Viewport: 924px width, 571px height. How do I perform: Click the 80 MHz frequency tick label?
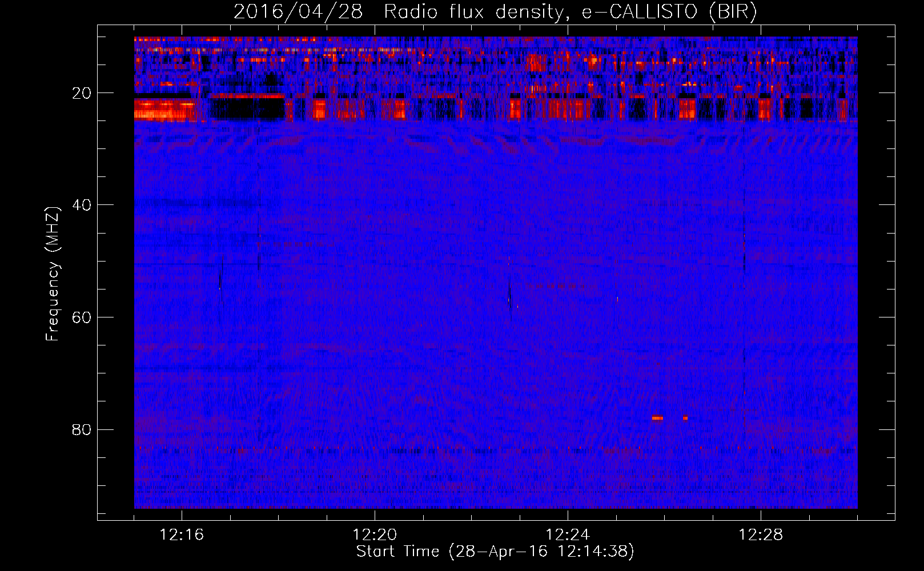click(82, 429)
